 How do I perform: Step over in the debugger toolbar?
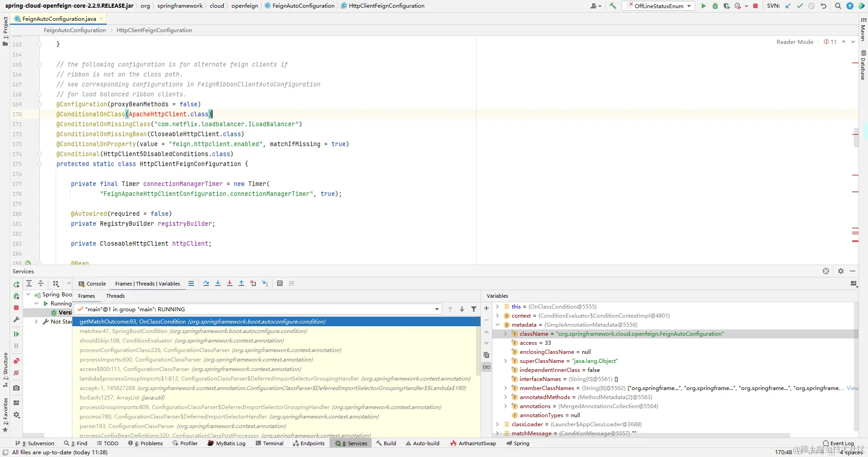click(206, 283)
